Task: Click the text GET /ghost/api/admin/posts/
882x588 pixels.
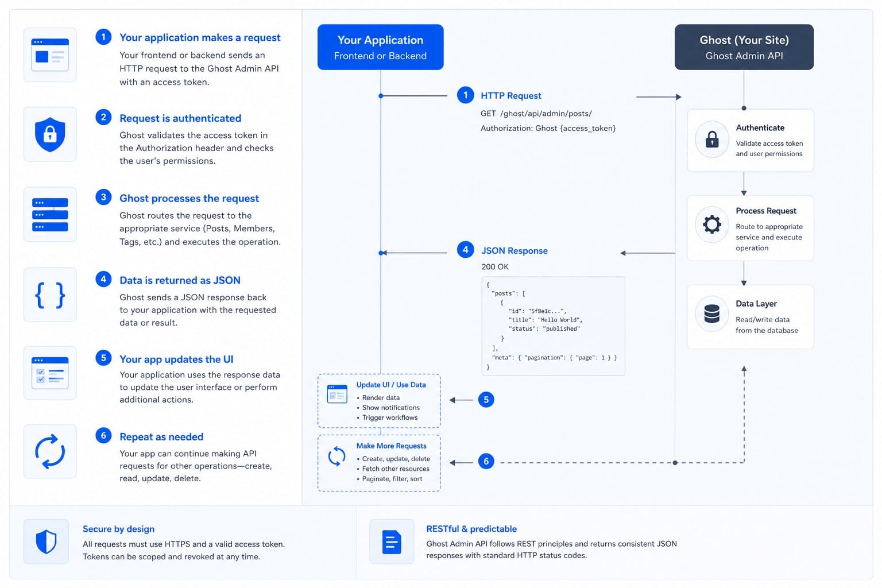Action: 536,114
